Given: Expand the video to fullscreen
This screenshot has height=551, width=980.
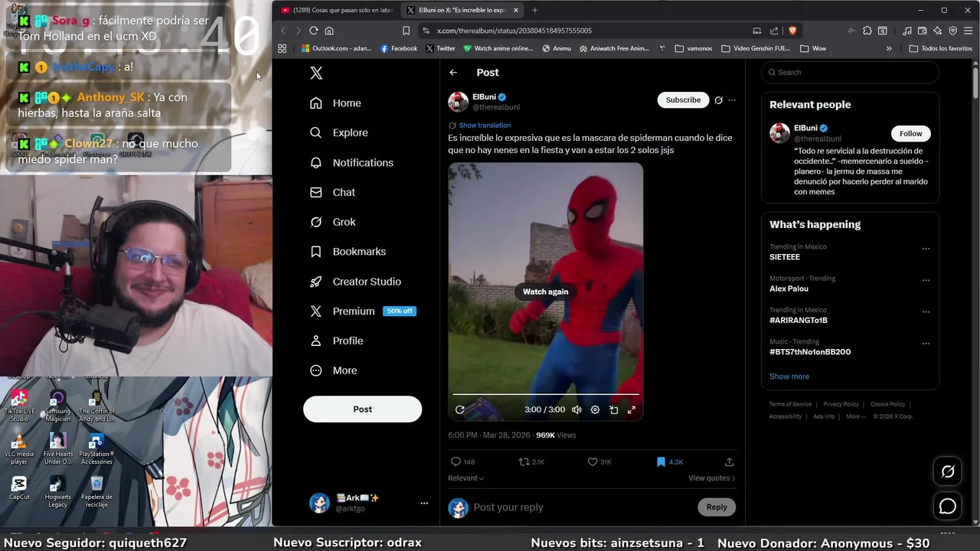Looking at the screenshot, I should coord(632,410).
